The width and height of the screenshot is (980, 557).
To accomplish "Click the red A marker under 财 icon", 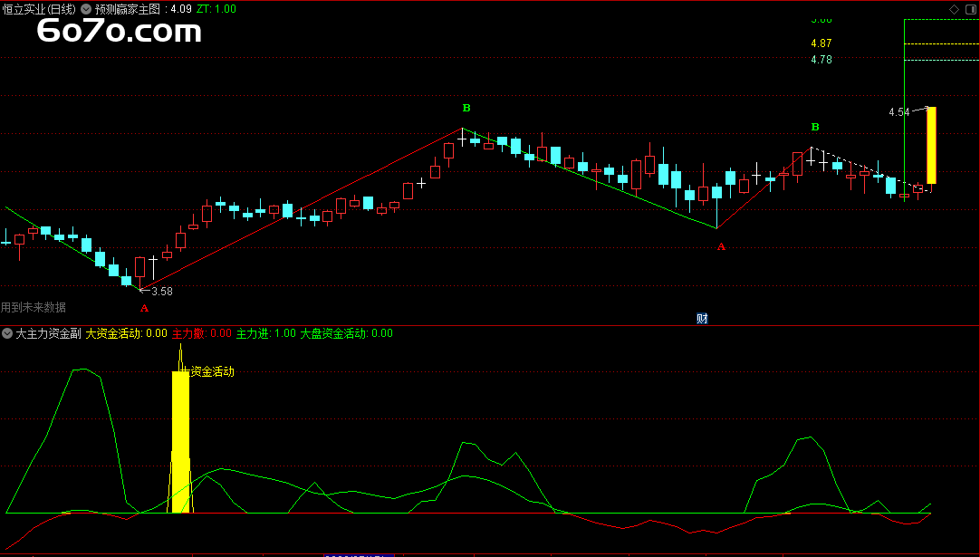I will [721, 247].
